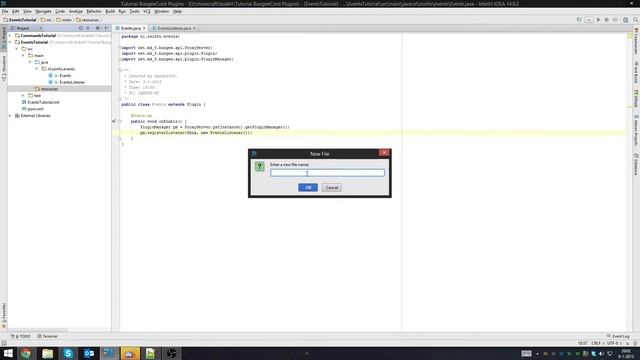Open Windows Start button
640x360 pixels.
[8, 353]
